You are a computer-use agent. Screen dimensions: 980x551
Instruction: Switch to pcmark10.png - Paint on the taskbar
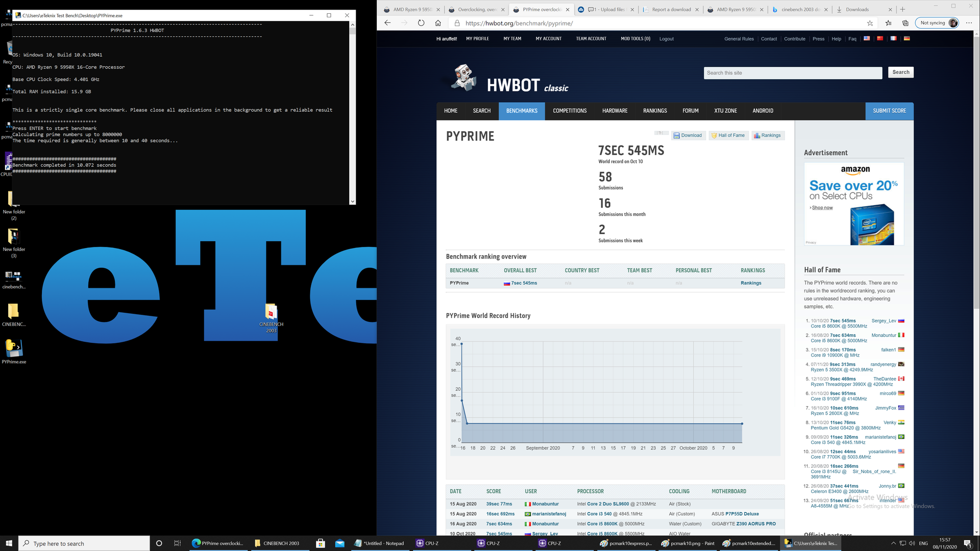688,543
